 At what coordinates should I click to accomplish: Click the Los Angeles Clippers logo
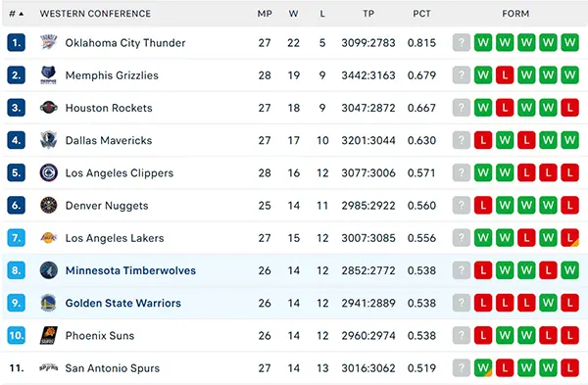point(49,172)
